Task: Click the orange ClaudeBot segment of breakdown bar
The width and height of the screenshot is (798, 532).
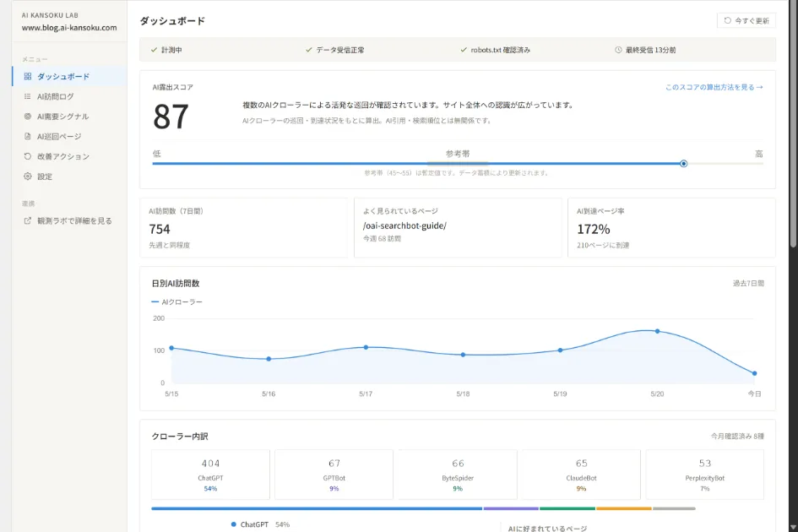Action: tap(624, 508)
